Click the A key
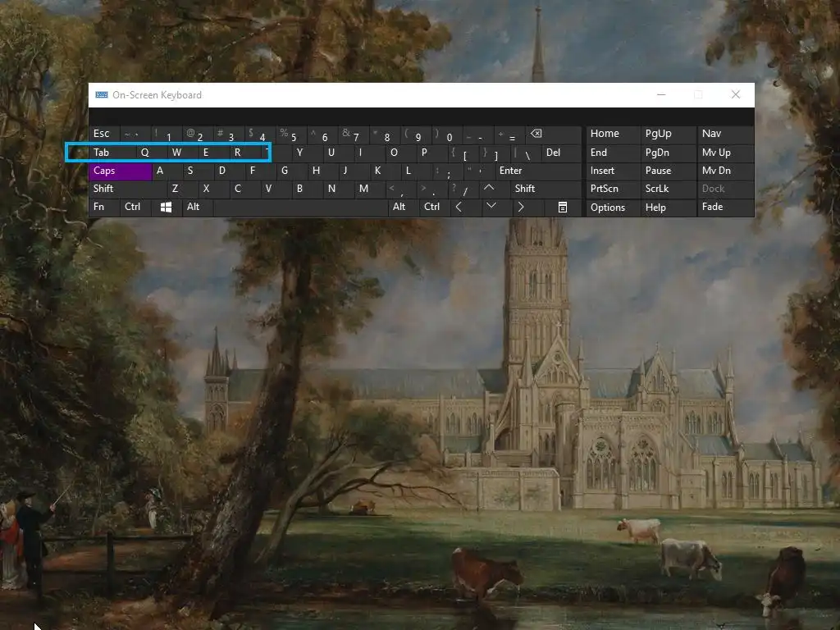Viewport: 840px width, 630px height. tap(167, 171)
